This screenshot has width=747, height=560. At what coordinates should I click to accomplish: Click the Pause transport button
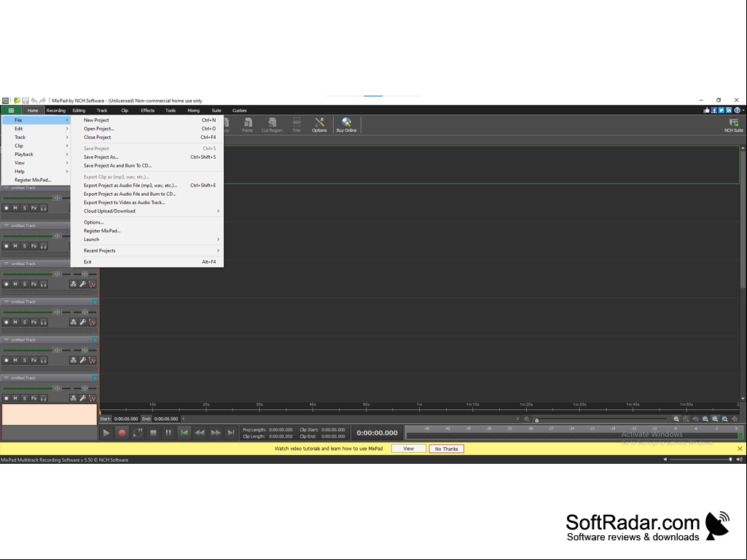tap(168, 433)
